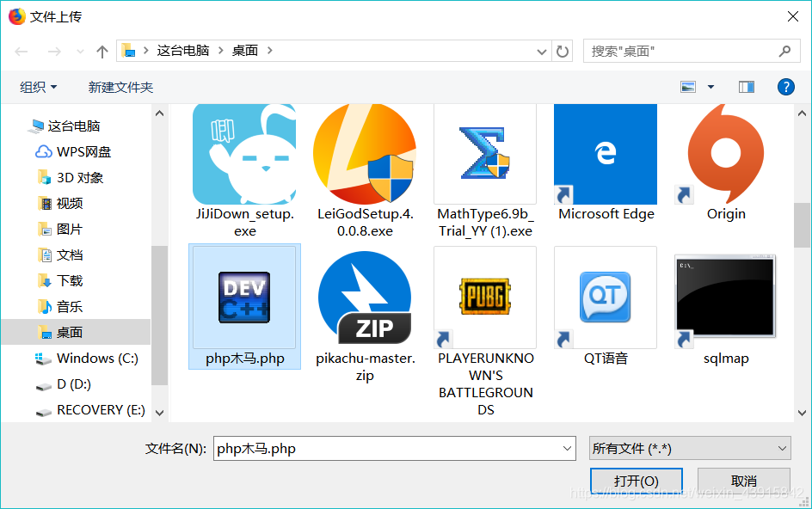This screenshot has width=812, height=509.
Task: Open the 组织 dropdown menu
Action: 39,87
